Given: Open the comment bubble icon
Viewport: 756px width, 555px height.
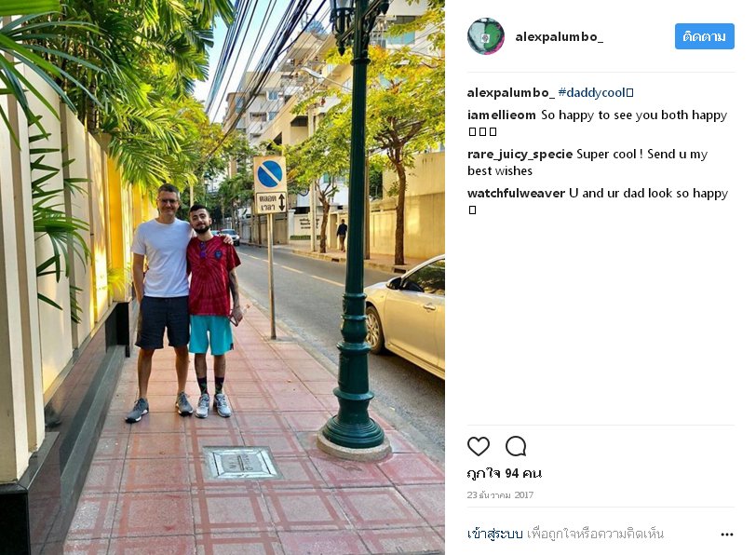Looking at the screenshot, I should click(516, 446).
